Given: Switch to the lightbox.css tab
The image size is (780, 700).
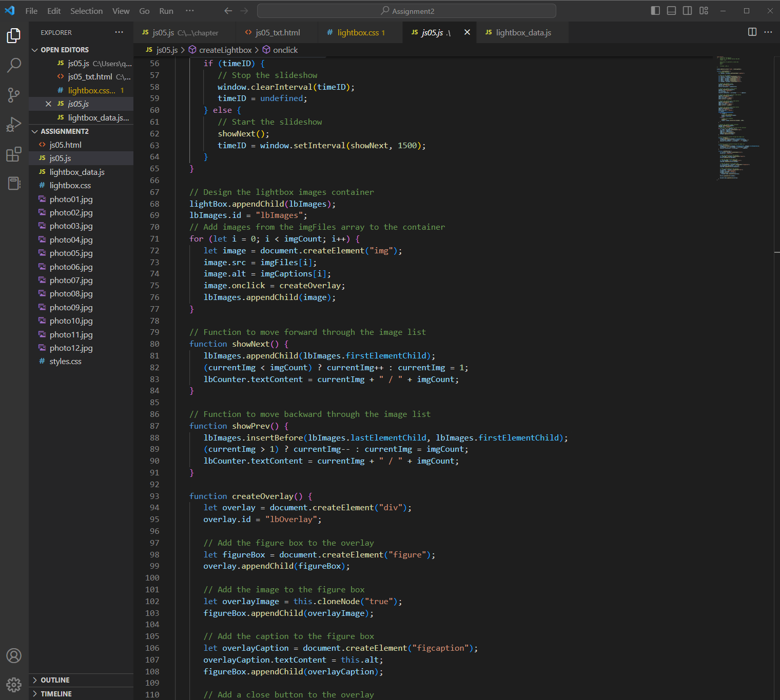Looking at the screenshot, I should 359,32.
